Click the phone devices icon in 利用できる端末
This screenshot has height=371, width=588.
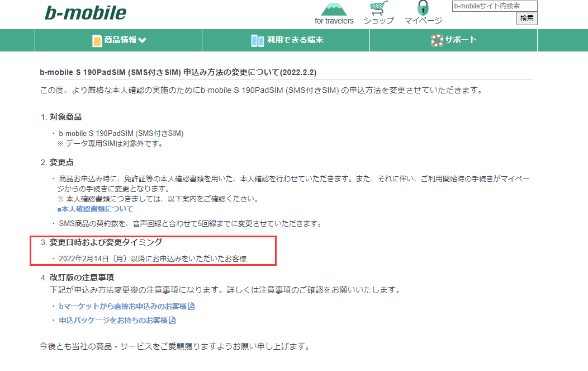257,40
